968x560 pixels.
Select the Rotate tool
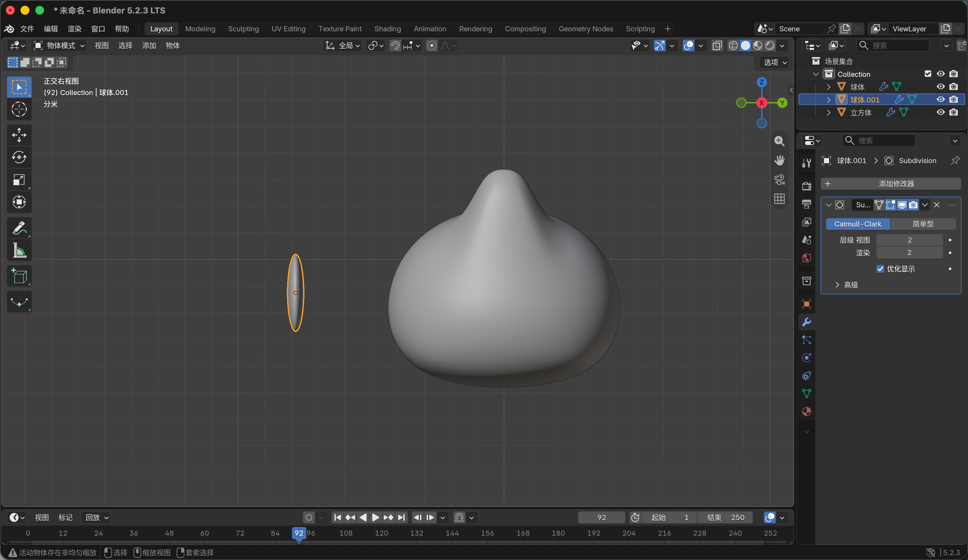pyautogui.click(x=19, y=157)
